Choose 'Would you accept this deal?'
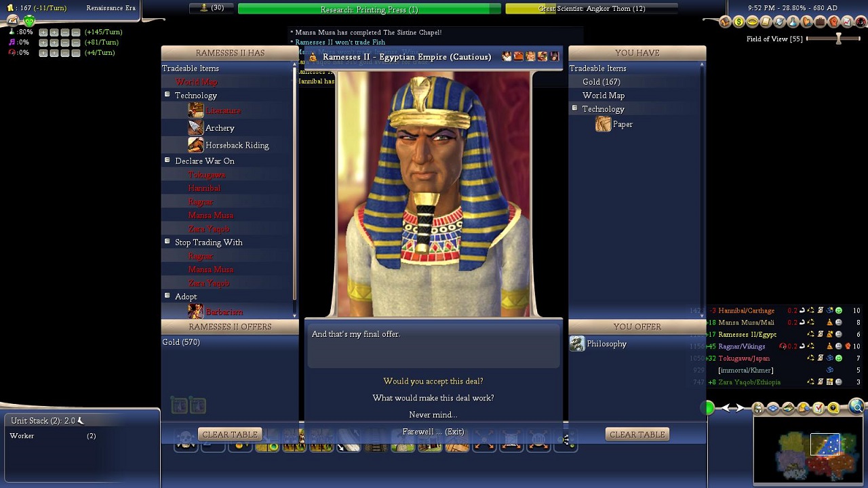Screen dimensions: 868x488 (433, 381)
